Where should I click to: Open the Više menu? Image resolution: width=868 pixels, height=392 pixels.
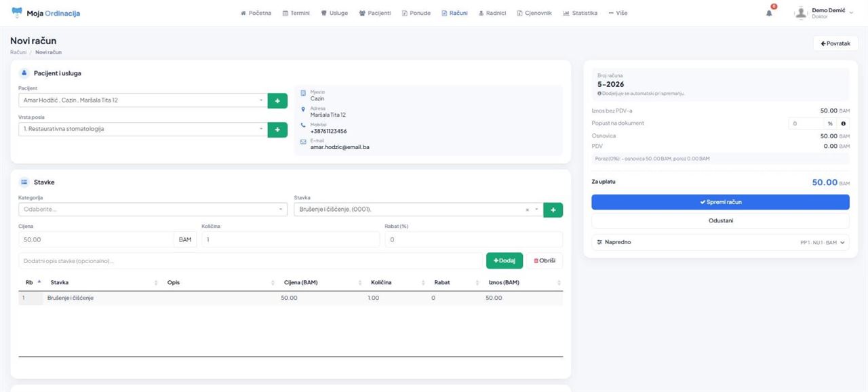coord(618,13)
